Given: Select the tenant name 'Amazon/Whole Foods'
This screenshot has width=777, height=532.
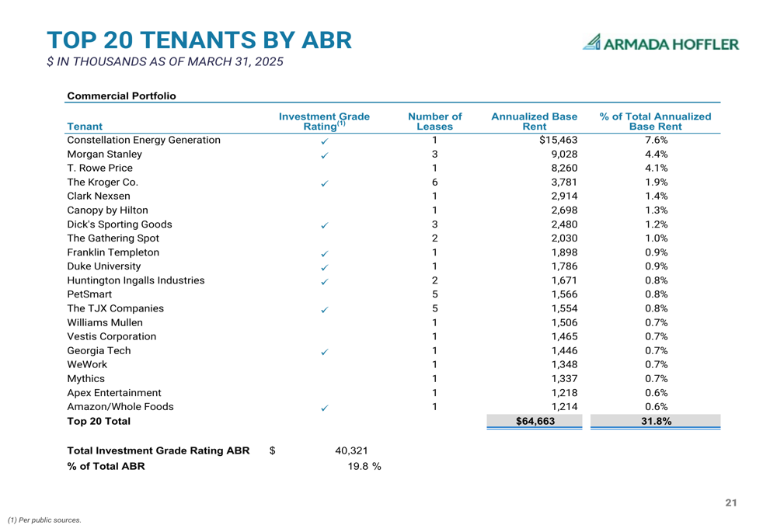Looking at the screenshot, I should point(120,407).
